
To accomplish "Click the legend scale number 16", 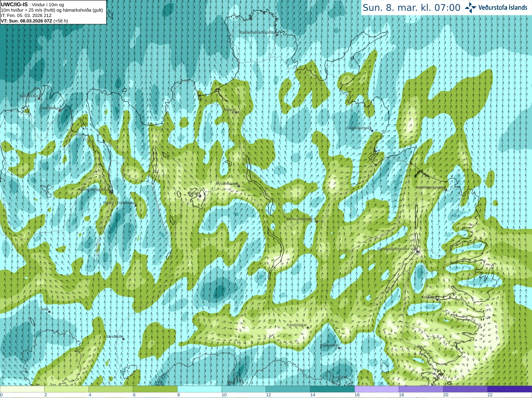I will (357, 395).
